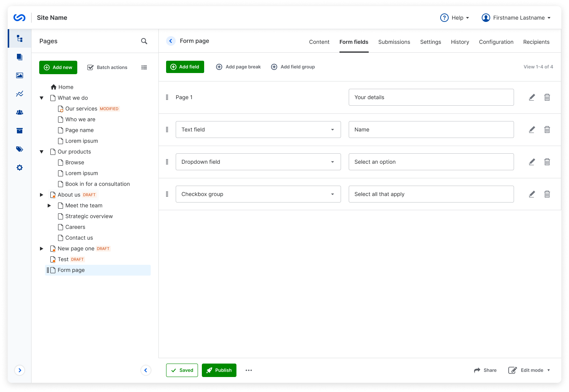Toggle Batch actions checkbox button
This screenshot has width=569, height=392.
[x=107, y=67]
